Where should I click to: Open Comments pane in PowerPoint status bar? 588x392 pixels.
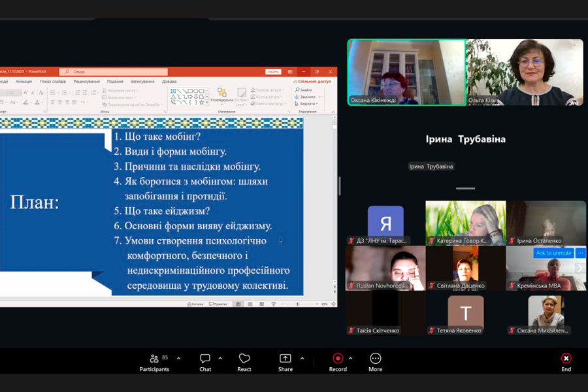(218, 304)
